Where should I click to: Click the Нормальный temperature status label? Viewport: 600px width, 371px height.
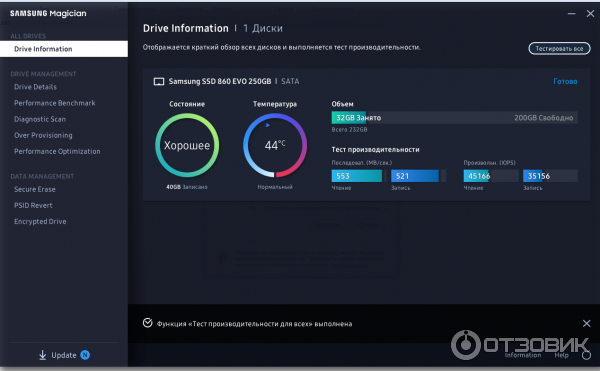point(275,187)
